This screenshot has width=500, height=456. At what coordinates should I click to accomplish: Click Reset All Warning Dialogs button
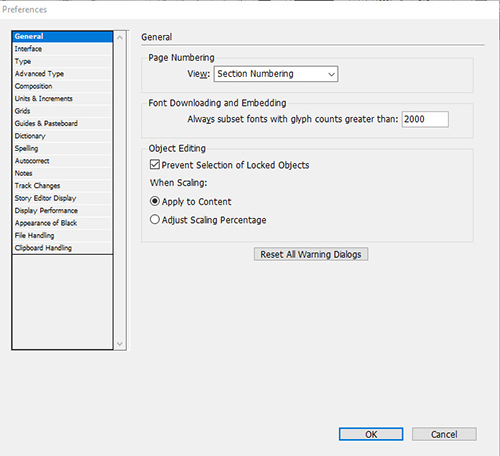click(311, 254)
